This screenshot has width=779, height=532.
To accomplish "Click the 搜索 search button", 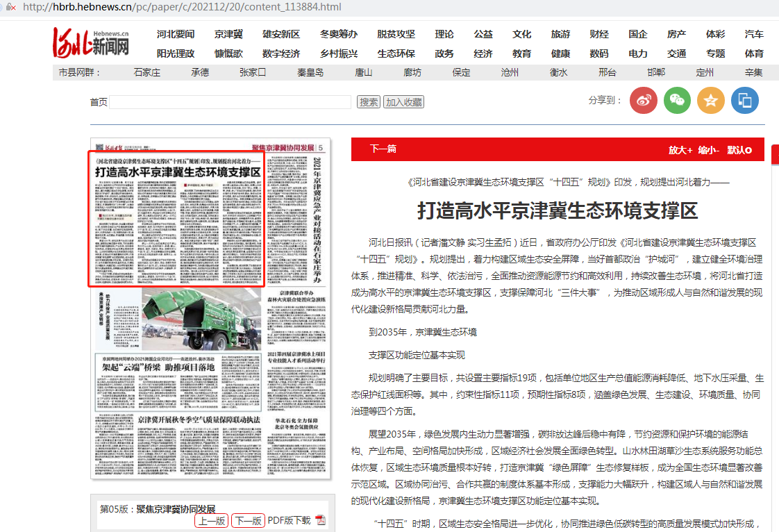I will pos(368,102).
